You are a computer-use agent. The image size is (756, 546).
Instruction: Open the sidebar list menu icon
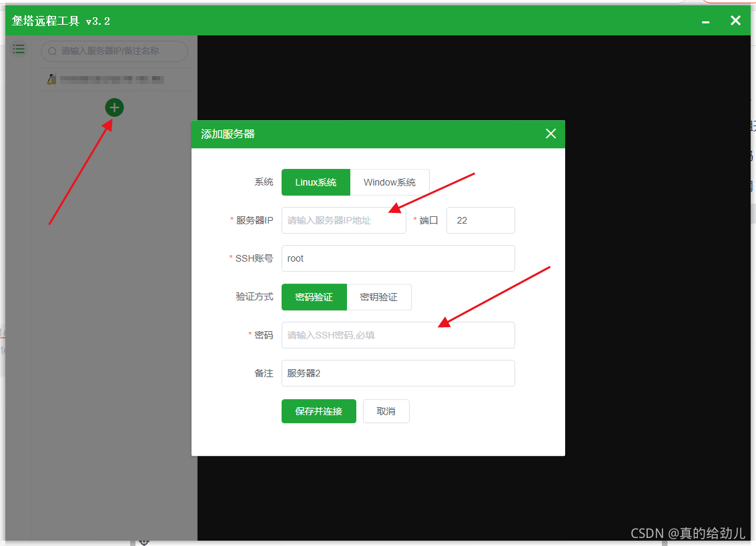19,49
